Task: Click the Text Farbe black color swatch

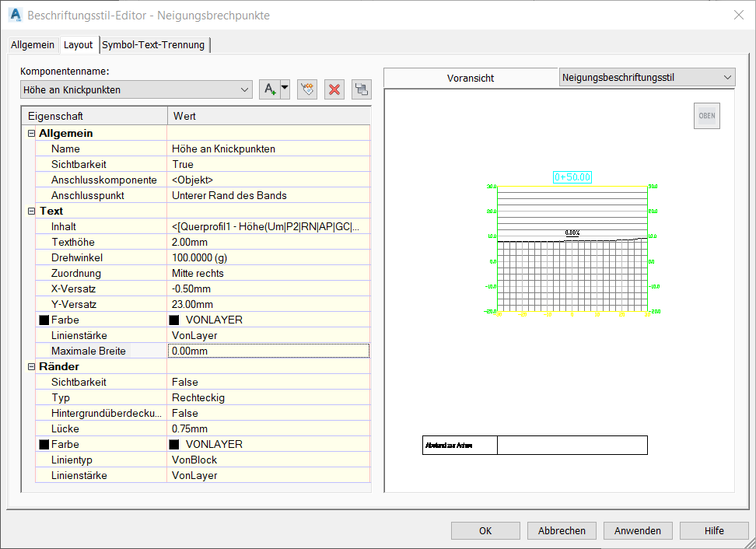Action: (173, 320)
